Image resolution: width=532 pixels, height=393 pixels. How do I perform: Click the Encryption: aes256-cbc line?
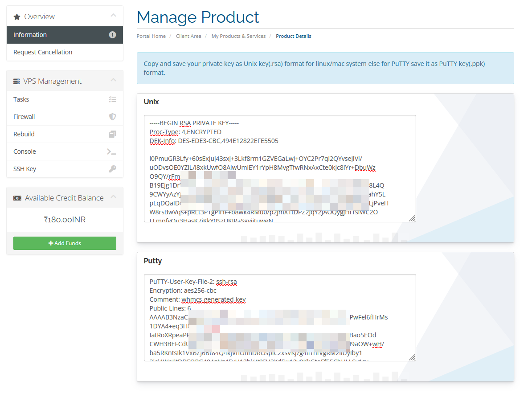pos(183,291)
